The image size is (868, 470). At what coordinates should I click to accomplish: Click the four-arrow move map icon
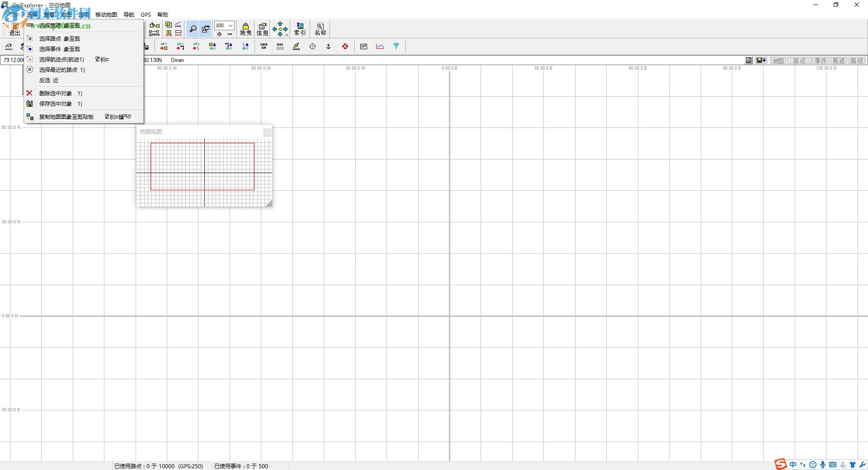pyautogui.click(x=280, y=29)
